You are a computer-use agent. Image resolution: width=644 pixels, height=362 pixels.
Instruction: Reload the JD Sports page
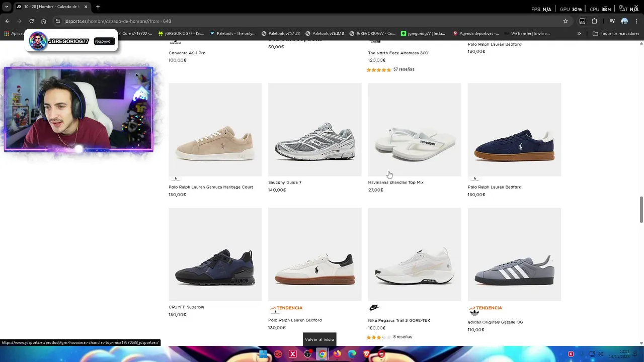(x=31, y=21)
